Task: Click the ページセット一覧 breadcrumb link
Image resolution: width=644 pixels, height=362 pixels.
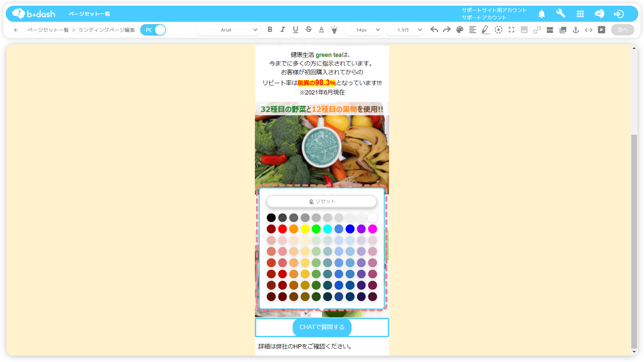Action: click(48, 30)
